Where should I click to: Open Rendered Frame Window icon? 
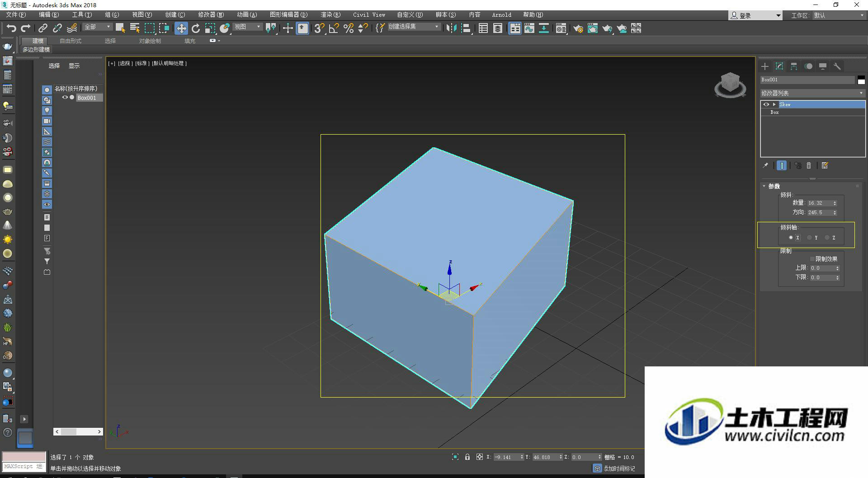click(593, 28)
